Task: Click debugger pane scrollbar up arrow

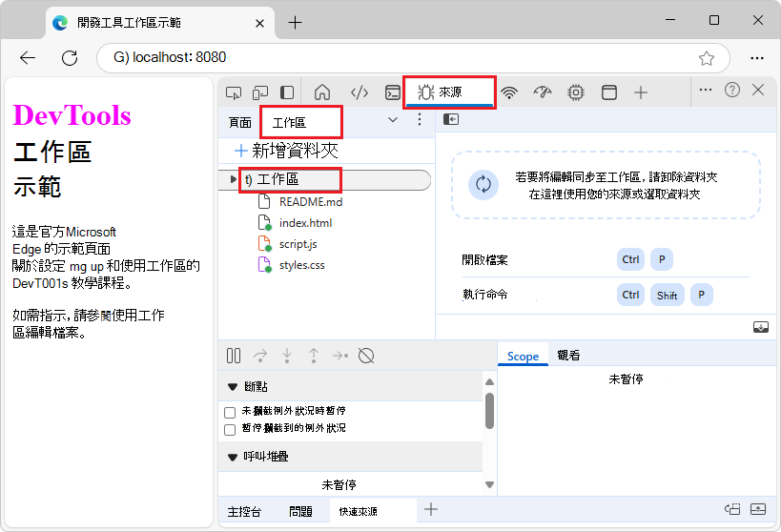Action: (x=489, y=381)
